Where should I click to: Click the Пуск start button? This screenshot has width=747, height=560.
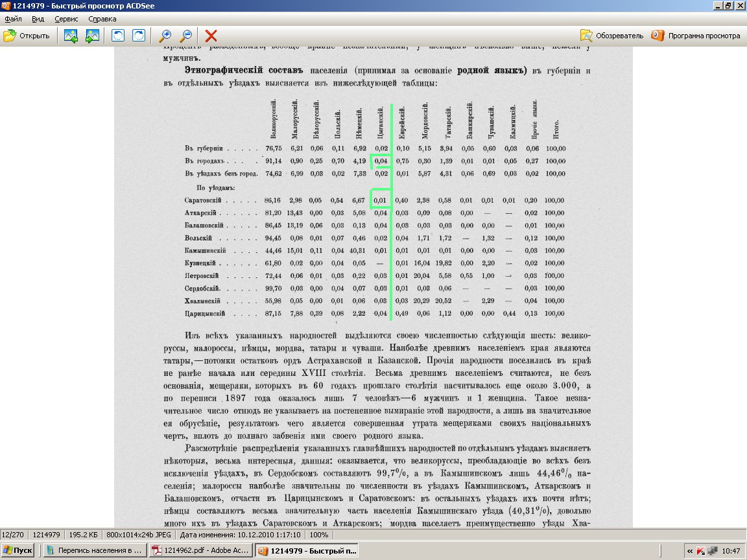[x=18, y=550]
